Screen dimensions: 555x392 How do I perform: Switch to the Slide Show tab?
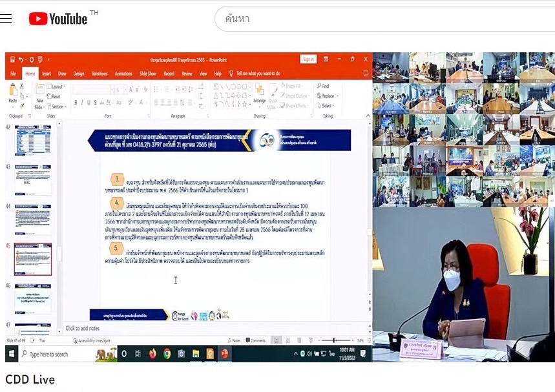pyautogui.click(x=148, y=74)
